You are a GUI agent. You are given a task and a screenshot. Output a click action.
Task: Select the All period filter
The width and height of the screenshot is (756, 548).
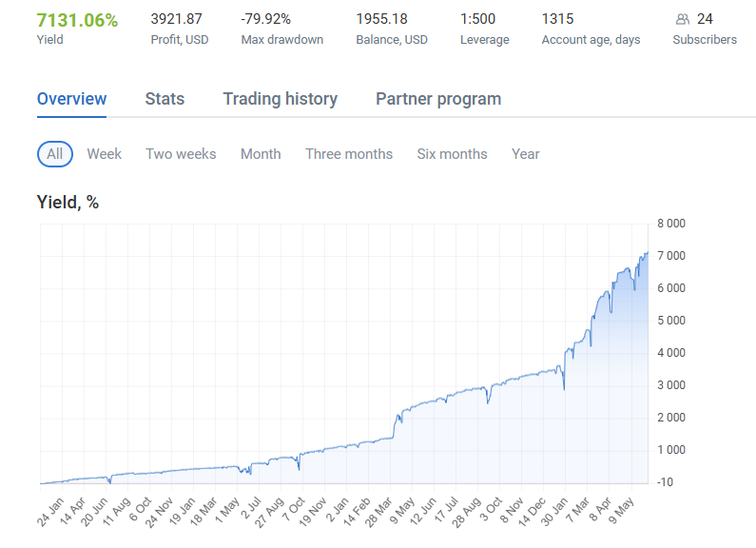coord(55,154)
